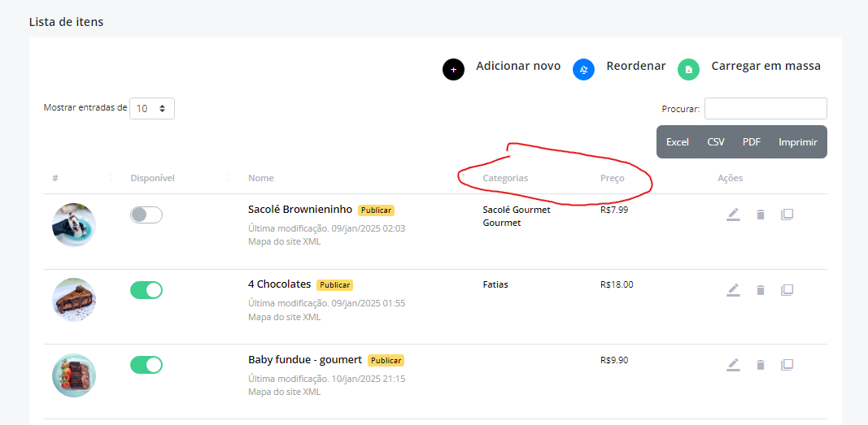The width and height of the screenshot is (868, 425).
Task: Disable availability toggle for 4 Chocolates
Action: coord(146,290)
